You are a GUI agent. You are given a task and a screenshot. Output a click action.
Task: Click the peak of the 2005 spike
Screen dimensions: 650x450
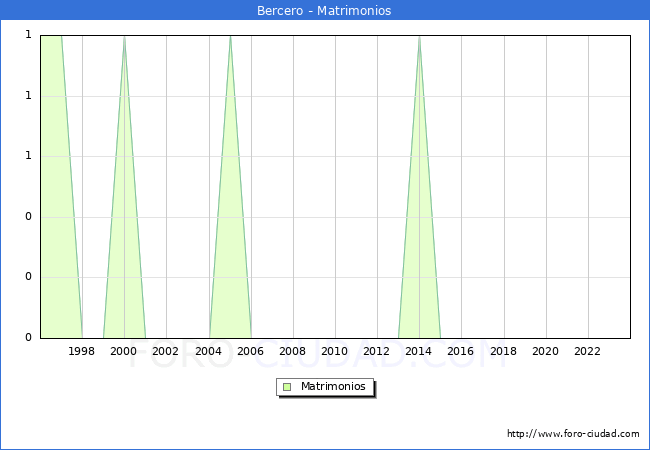230,37
